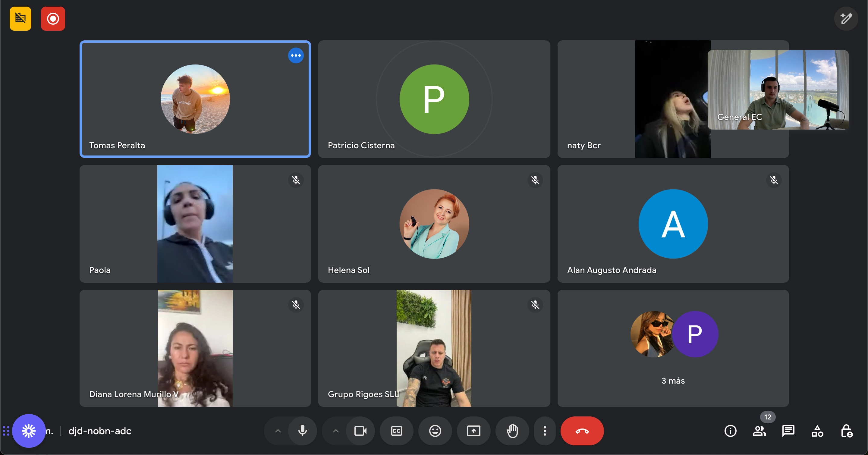This screenshot has height=455, width=868.
Task: Open the activities shapes icon
Action: [817, 431]
